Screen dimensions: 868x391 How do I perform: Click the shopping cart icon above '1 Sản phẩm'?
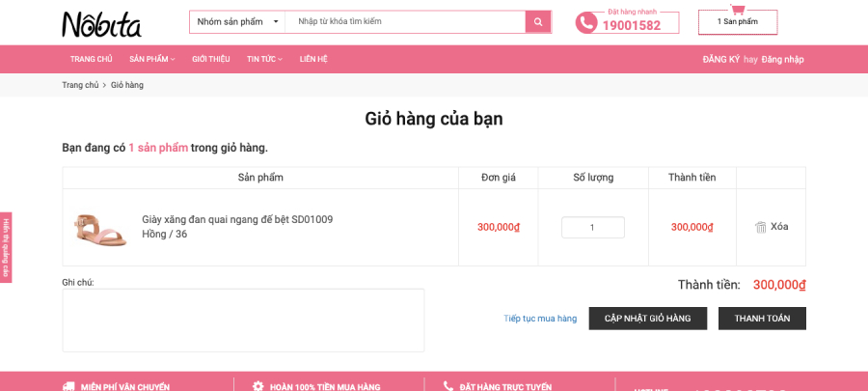point(738,10)
